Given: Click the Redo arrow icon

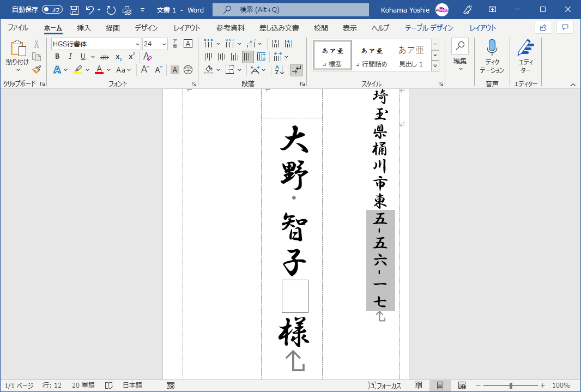Looking at the screenshot, I should point(111,10).
